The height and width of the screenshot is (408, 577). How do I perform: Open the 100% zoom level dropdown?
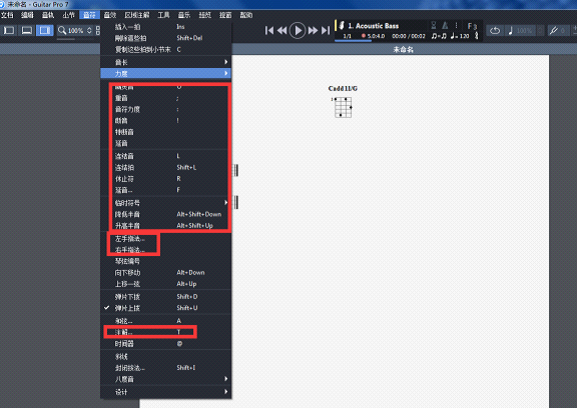pyautogui.click(x=89, y=31)
